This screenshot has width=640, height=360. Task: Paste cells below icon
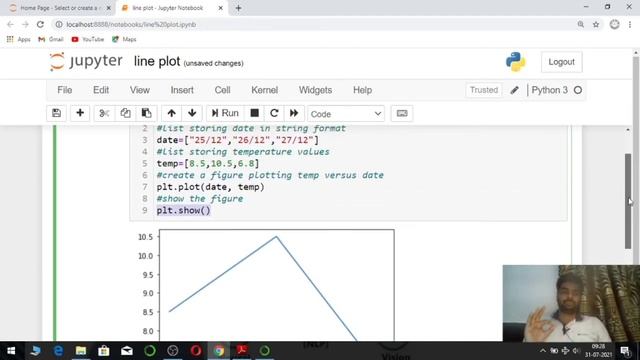(x=147, y=113)
